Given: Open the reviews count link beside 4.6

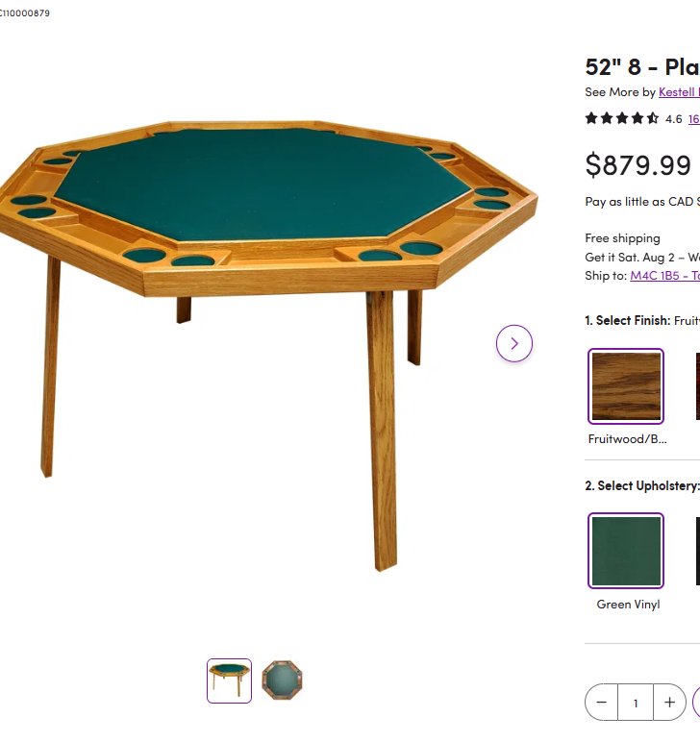Looking at the screenshot, I should click(x=694, y=119).
